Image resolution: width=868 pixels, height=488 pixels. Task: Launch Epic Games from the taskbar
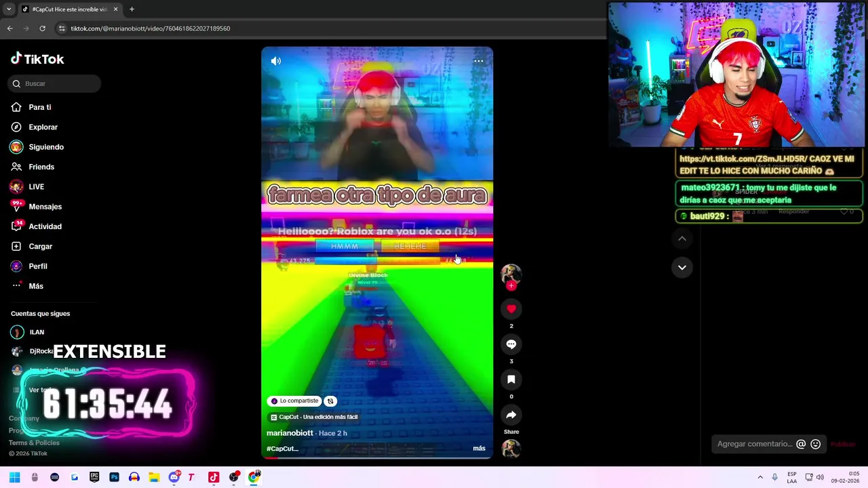click(94, 477)
